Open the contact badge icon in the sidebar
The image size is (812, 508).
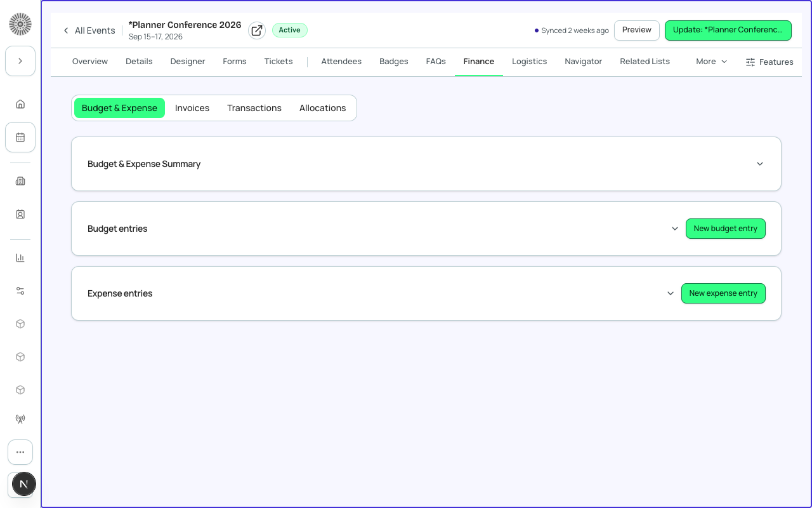pyautogui.click(x=20, y=215)
